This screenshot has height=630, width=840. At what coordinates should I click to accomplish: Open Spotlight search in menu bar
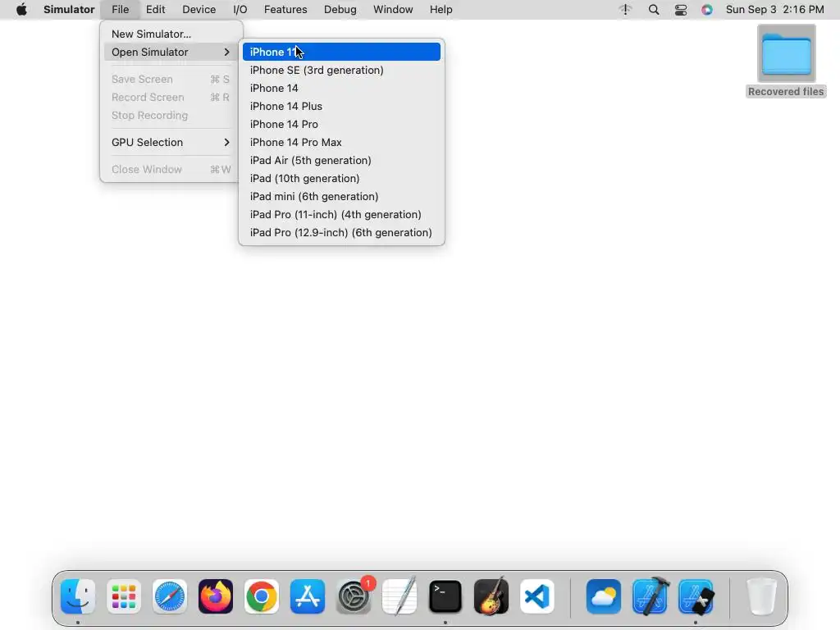(x=654, y=10)
